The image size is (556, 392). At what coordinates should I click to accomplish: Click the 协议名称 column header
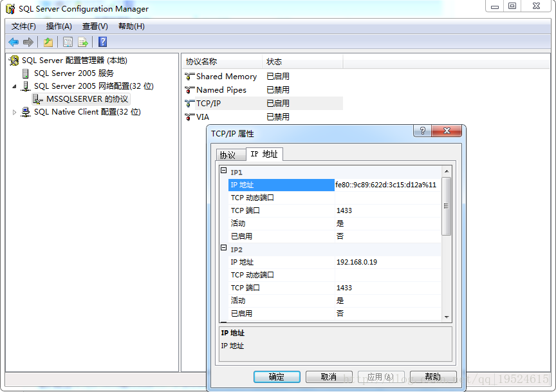pos(222,62)
